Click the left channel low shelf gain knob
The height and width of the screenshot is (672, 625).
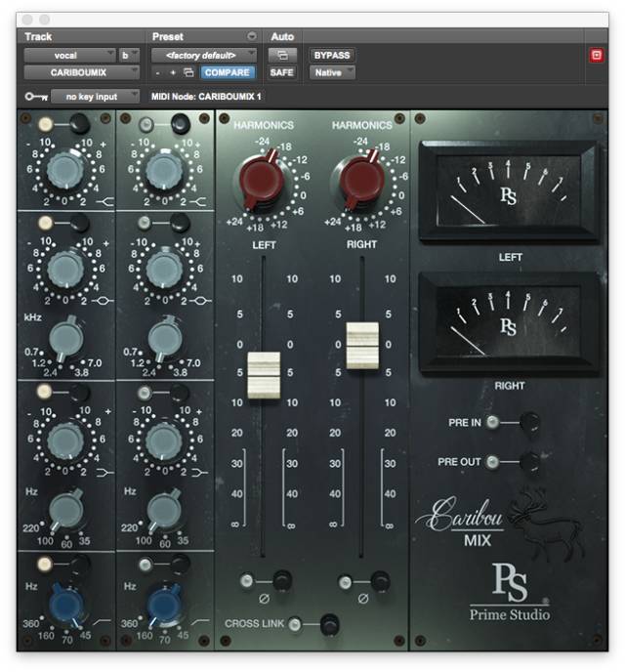pos(65,441)
